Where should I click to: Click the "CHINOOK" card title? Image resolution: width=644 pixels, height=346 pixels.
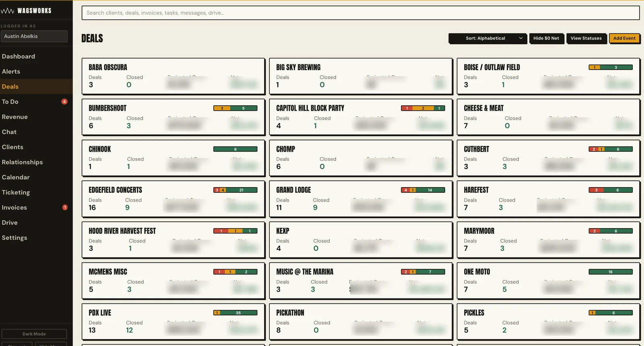click(100, 149)
